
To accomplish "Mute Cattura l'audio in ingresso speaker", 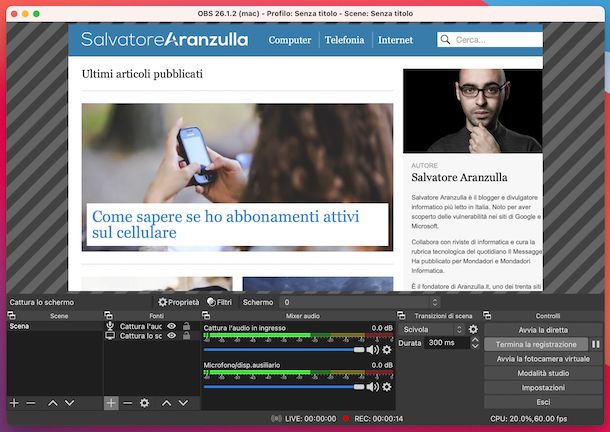I will (372, 349).
